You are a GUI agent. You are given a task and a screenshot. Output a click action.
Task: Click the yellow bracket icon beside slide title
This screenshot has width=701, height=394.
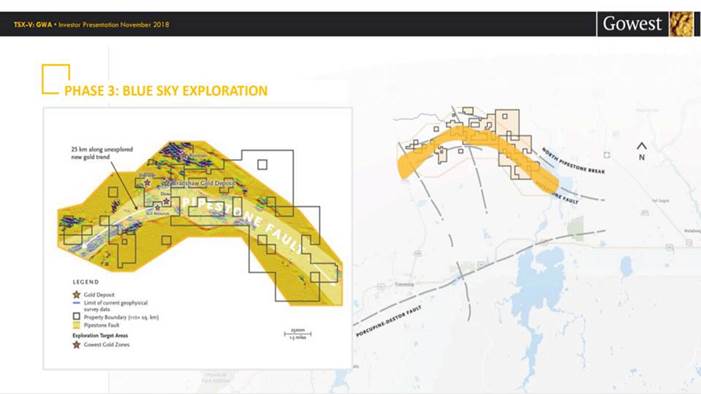[55, 80]
